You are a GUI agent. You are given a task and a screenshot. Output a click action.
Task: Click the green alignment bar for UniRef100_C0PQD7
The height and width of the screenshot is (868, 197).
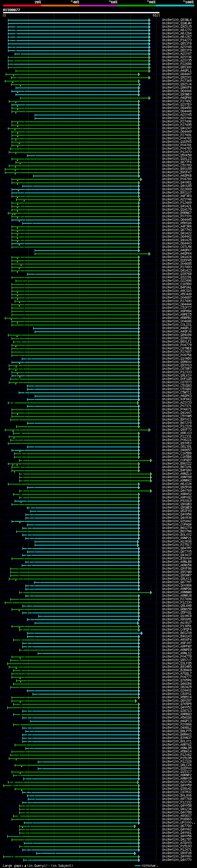point(86,460)
